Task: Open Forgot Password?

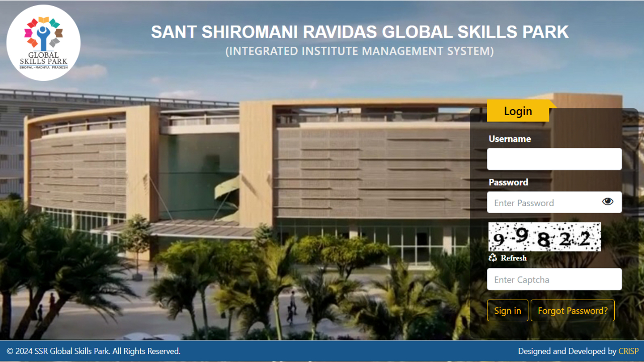Action: pos(573,310)
